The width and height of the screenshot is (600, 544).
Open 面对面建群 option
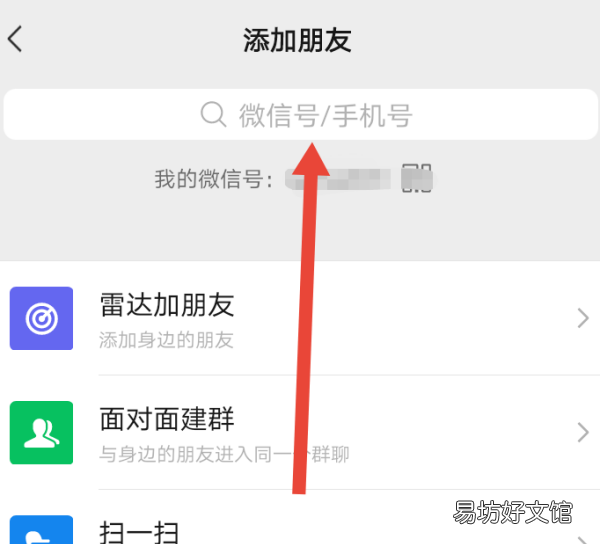[300, 433]
